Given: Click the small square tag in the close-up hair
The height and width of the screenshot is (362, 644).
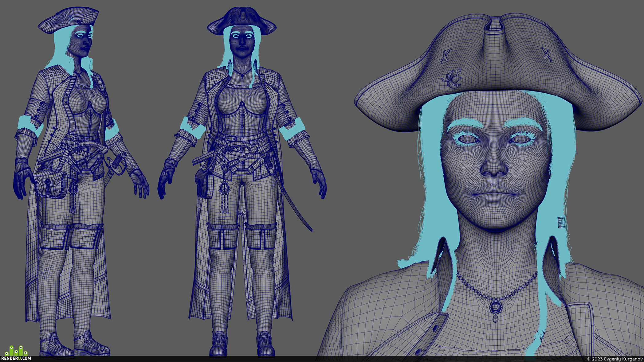Looking at the screenshot, I should tap(561, 222).
